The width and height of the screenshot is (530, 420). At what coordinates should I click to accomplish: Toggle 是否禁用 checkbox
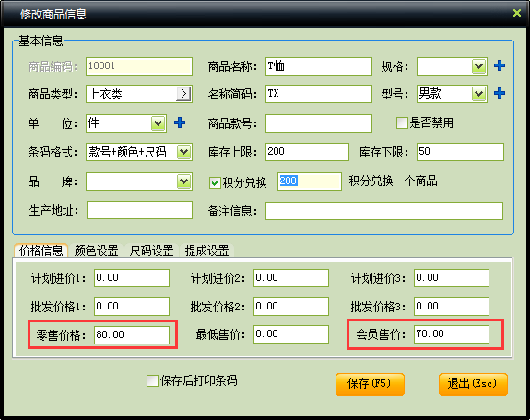click(402, 123)
